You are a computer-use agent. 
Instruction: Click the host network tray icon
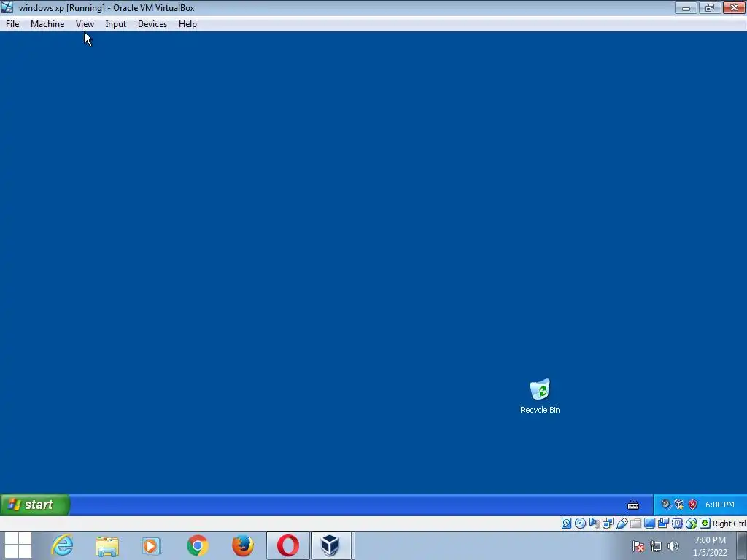656,546
